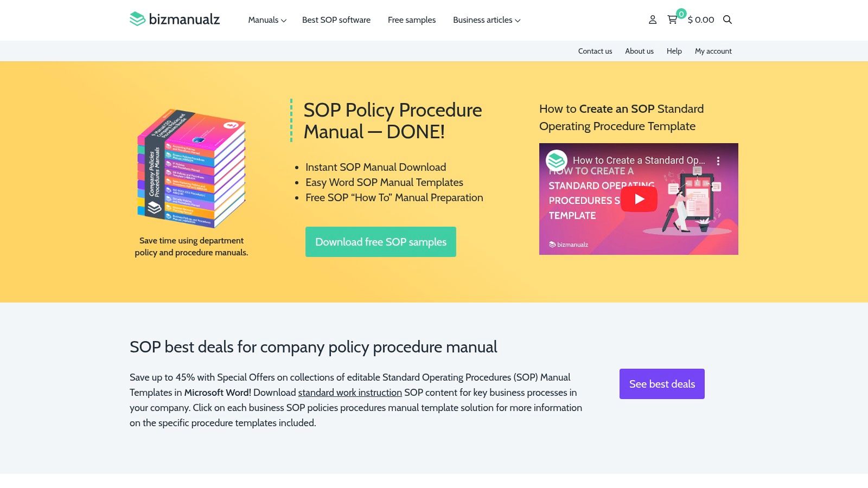
Task: Click Download free SOP samples button
Action: tap(381, 242)
